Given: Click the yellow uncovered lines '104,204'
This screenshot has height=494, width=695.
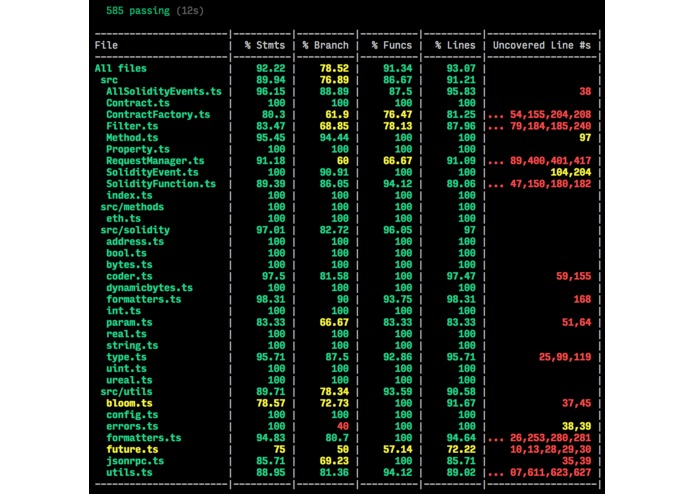Looking at the screenshot, I should (x=571, y=172).
